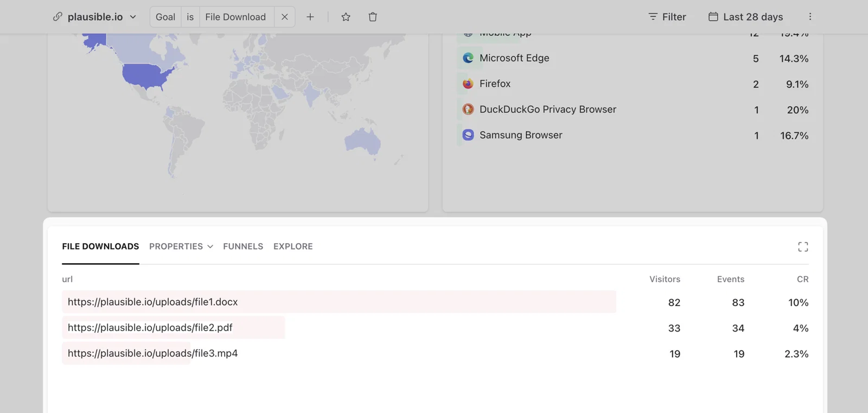
Task: Click the 'is' filter operator
Action: 190,17
